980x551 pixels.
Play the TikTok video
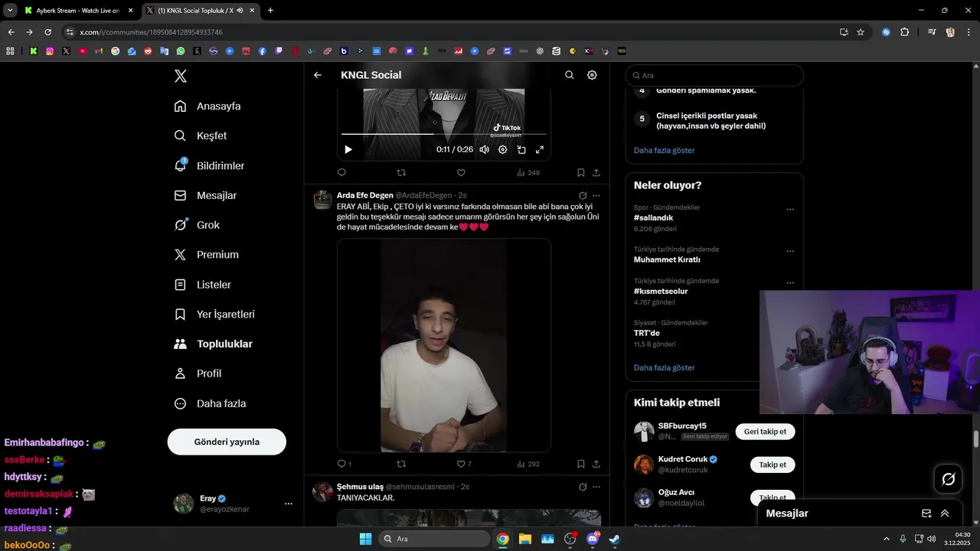pyautogui.click(x=348, y=150)
